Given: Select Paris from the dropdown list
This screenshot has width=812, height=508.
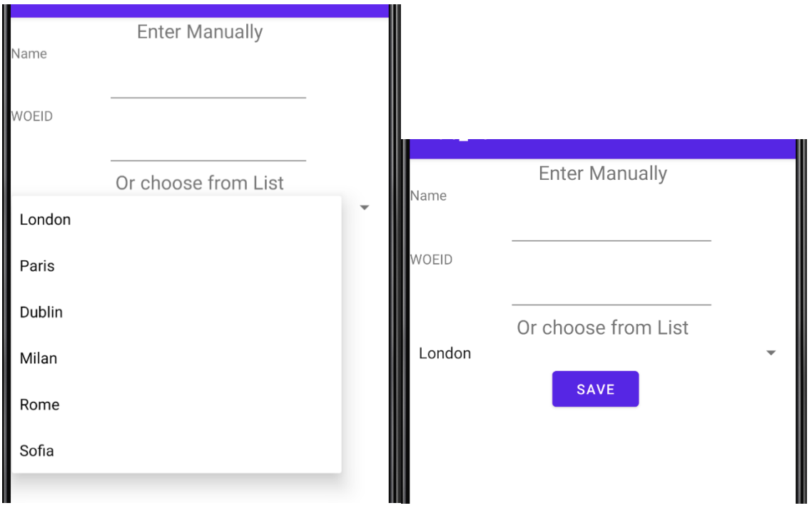Looking at the screenshot, I should click(x=39, y=266).
